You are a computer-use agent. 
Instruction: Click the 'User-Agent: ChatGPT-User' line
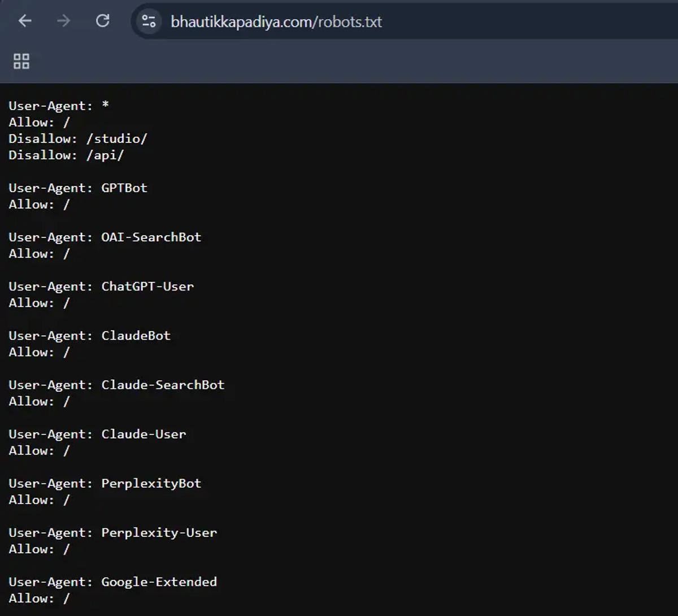[101, 286]
